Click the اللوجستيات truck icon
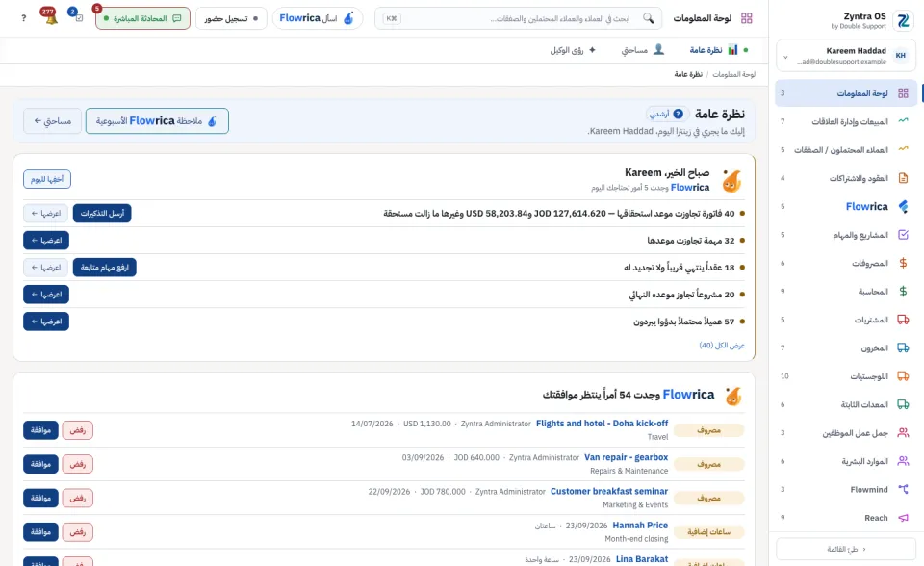 903,376
